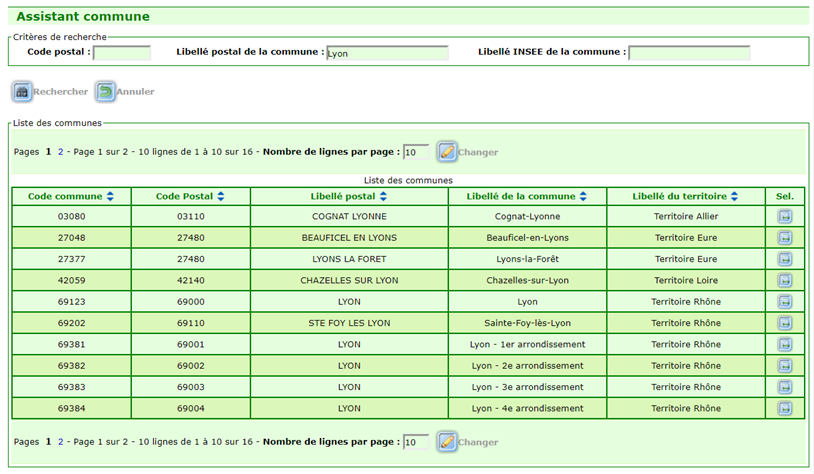814x474 pixels.
Task: Click the Annuler button label
Action: click(x=135, y=92)
